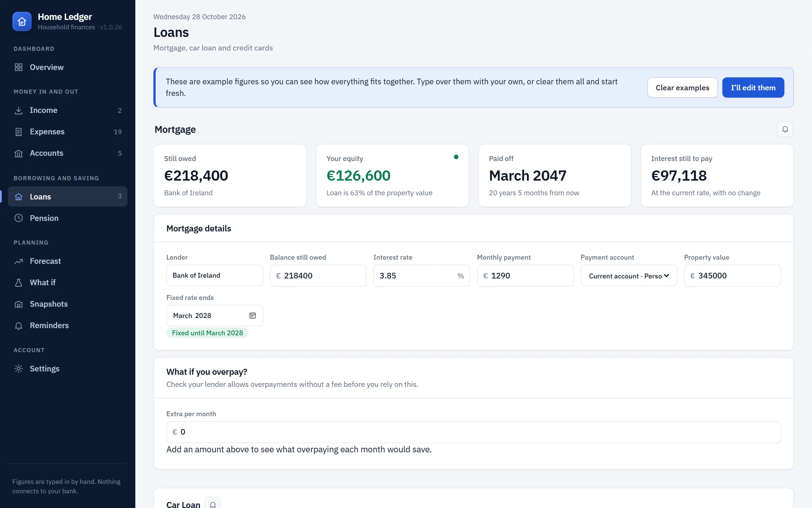Click the What if flask icon

point(18,283)
